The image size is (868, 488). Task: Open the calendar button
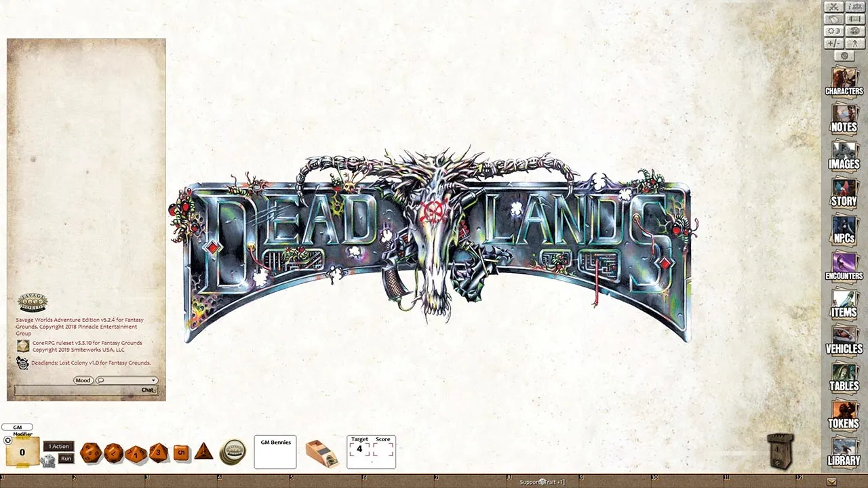click(833, 19)
